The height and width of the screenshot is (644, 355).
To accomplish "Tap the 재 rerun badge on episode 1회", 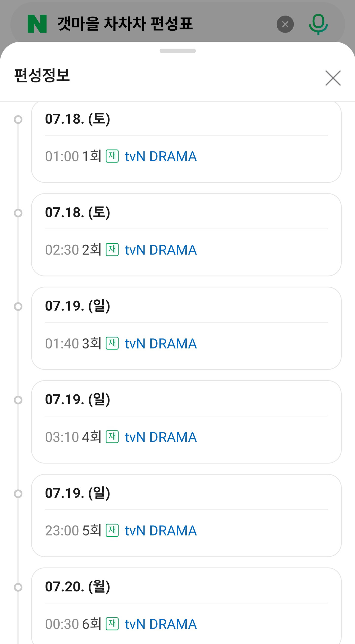I will click(112, 156).
